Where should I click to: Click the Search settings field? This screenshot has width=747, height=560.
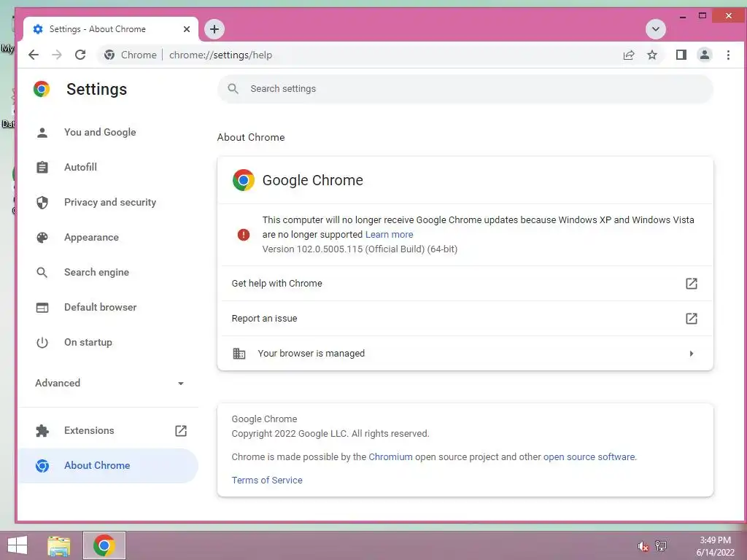tap(465, 88)
